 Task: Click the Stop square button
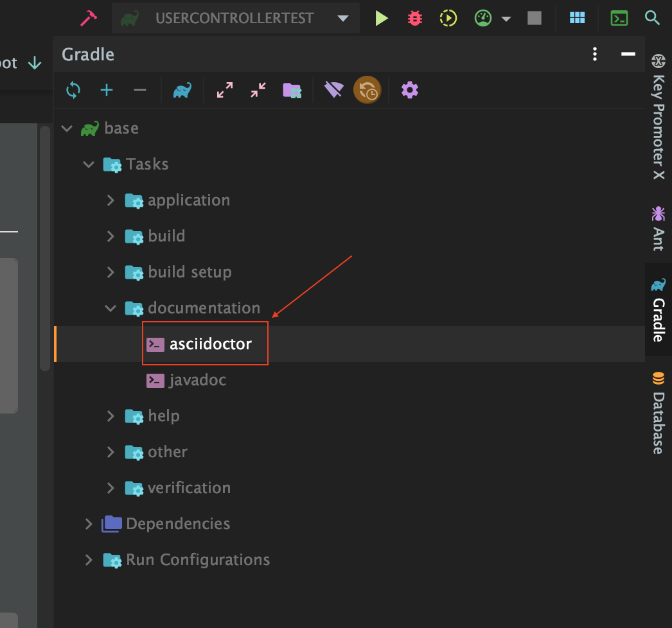[x=534, y=18]
